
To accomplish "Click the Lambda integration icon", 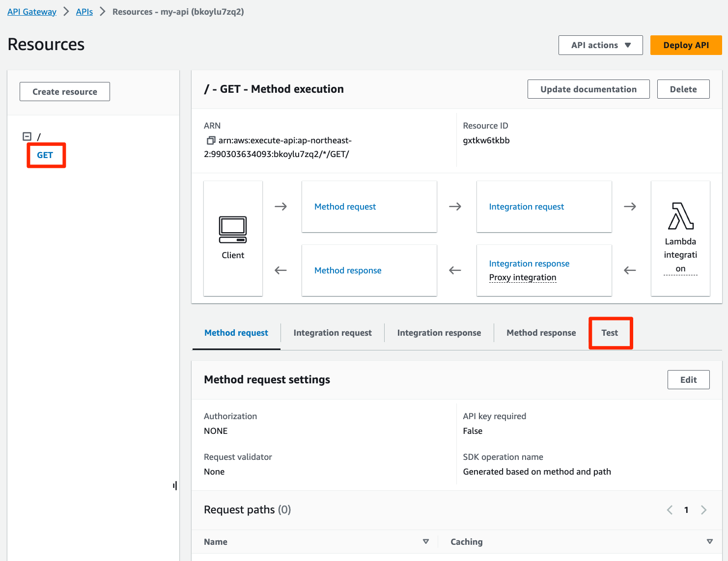I will (x=680, y=216).
